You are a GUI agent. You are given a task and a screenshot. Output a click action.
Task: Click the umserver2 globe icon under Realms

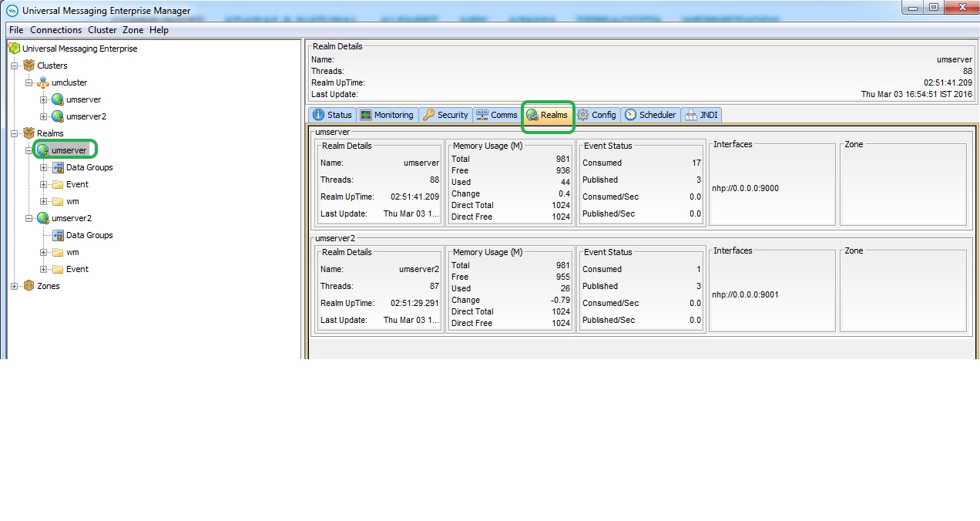[x=43, y=218]
